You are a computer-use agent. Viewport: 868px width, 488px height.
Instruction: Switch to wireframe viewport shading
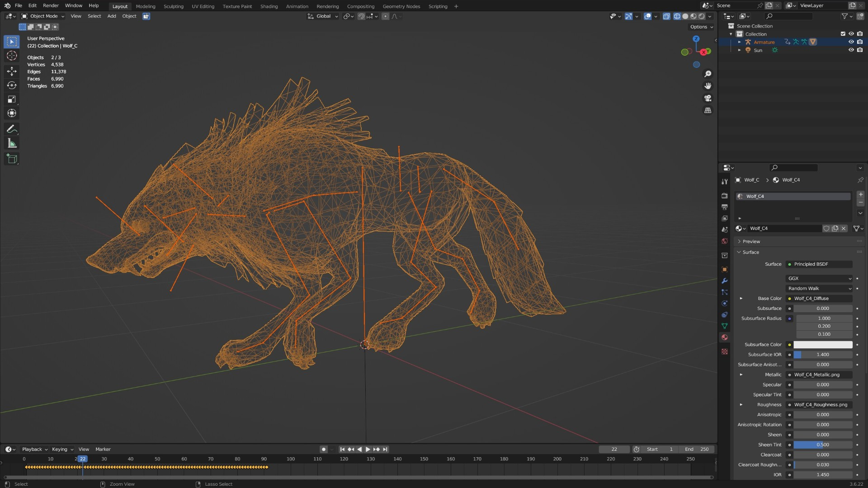677,16
